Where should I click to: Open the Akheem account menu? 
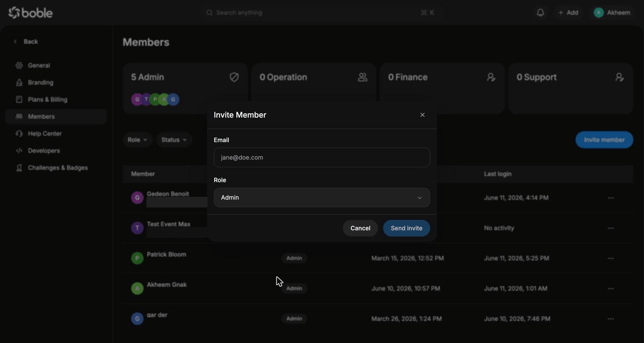(612, 13)
